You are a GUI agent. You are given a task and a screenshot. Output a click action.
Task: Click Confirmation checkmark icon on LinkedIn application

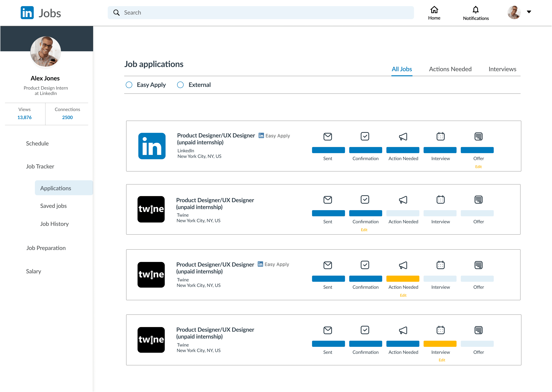tap(365, 136)
